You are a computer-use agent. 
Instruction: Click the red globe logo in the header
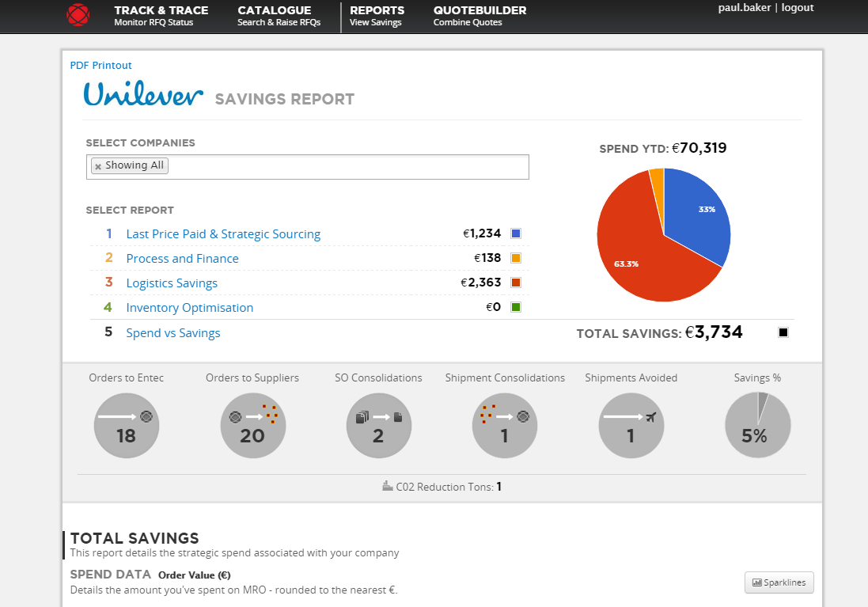(78, 15)
